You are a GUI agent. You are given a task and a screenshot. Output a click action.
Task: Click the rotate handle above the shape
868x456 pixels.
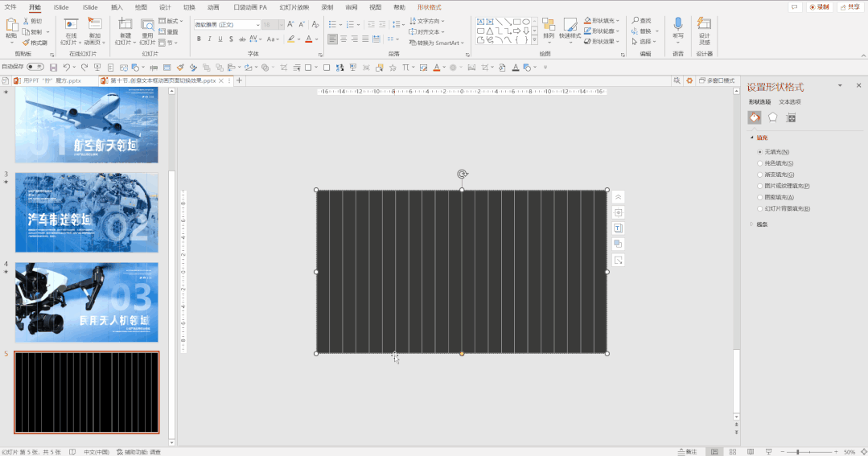coord(463,175)
